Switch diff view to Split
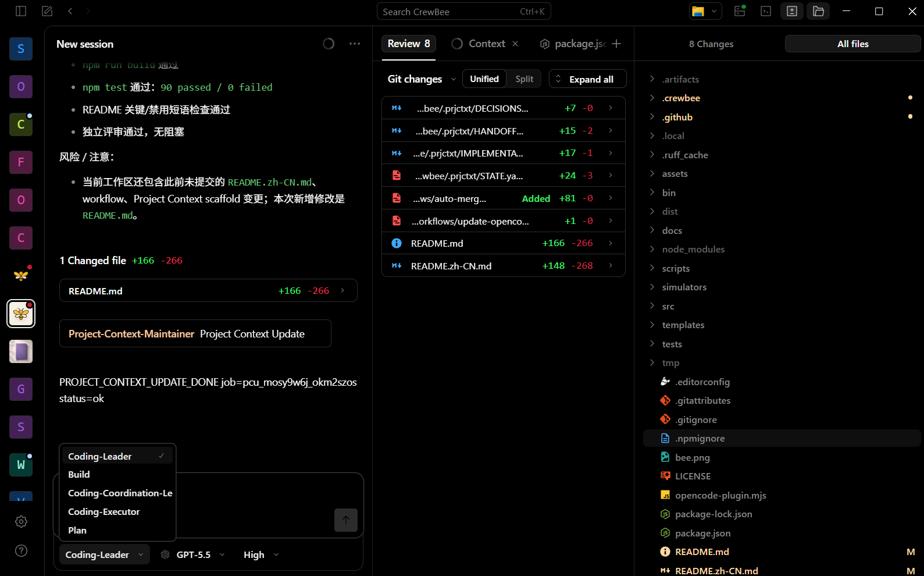This screenshot has width=924, height=576. [x=524, y=79]
